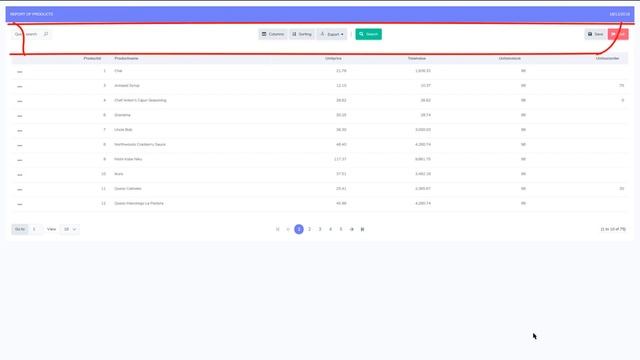This screenshot has height=360, width=640.
Task: Select the Queso Cabrales product name cell
Action: point(128,189)
